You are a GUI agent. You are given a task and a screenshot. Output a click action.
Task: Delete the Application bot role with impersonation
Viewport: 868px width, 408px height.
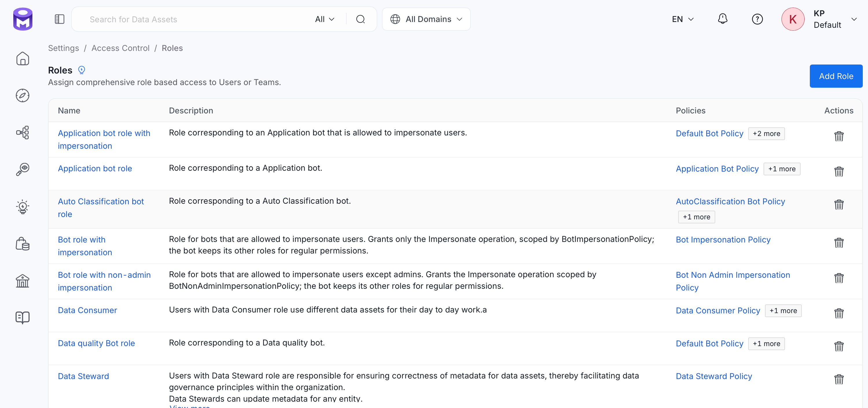pos(839,137)
